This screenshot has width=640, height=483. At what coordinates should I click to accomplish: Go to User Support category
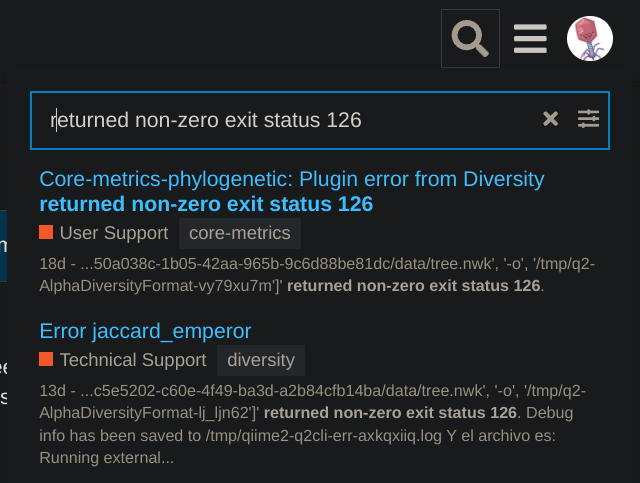[x=114, y=233]
